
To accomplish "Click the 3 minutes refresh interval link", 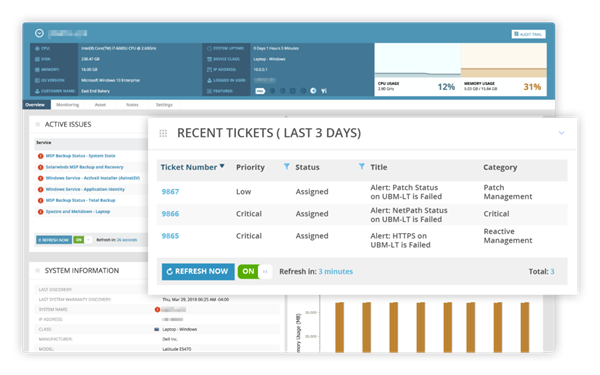I will pos(336,272).
